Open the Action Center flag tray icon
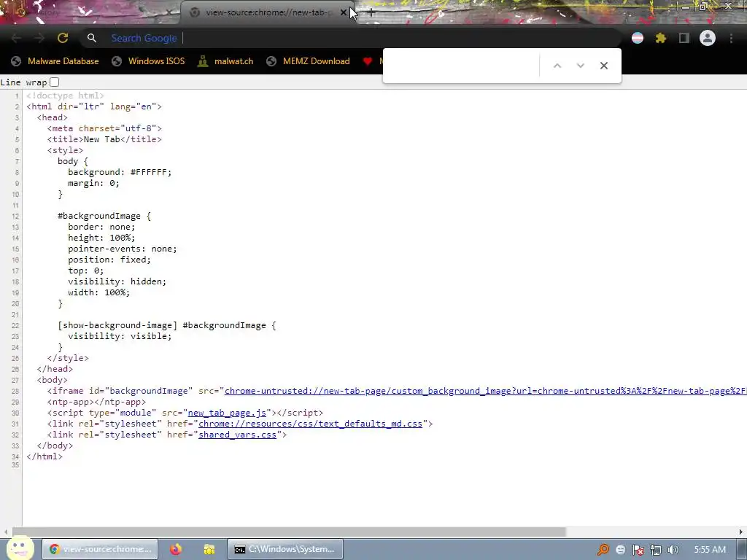This screenshot has width=747, height=560. coord(638,550)
